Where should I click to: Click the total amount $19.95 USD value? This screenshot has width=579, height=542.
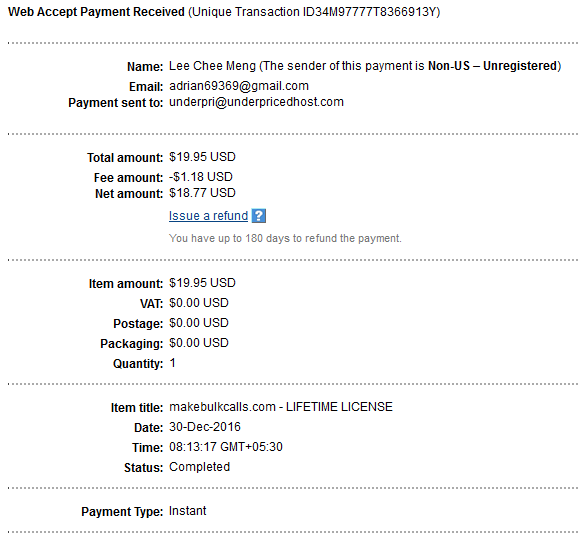point(202,157)
